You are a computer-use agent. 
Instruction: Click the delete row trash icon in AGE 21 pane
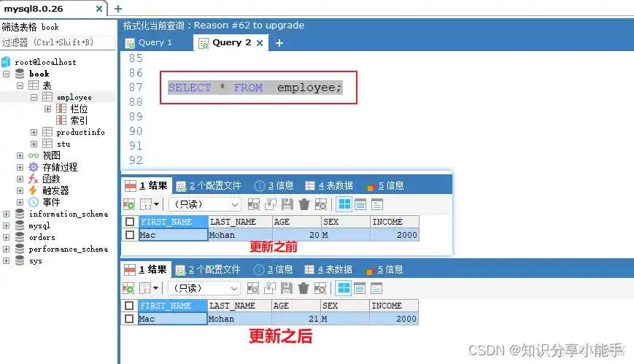(x=304, y=288)
